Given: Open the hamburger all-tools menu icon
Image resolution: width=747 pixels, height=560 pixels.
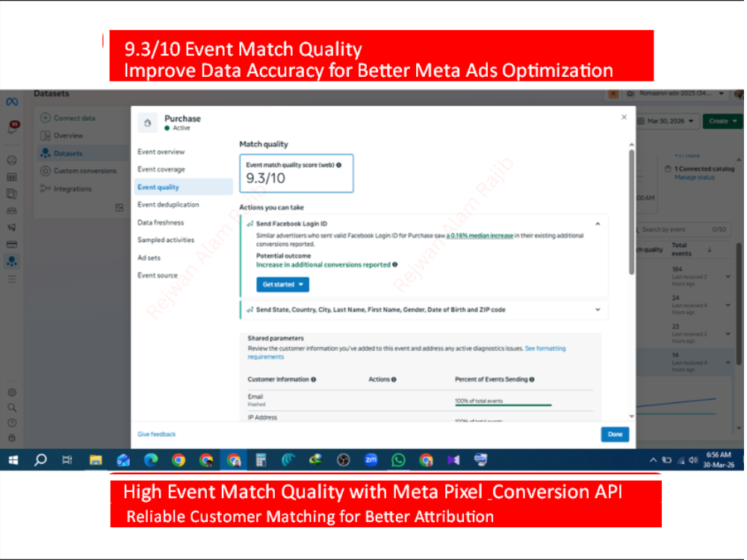Looking at the screenshot, I should click(12, 279).
